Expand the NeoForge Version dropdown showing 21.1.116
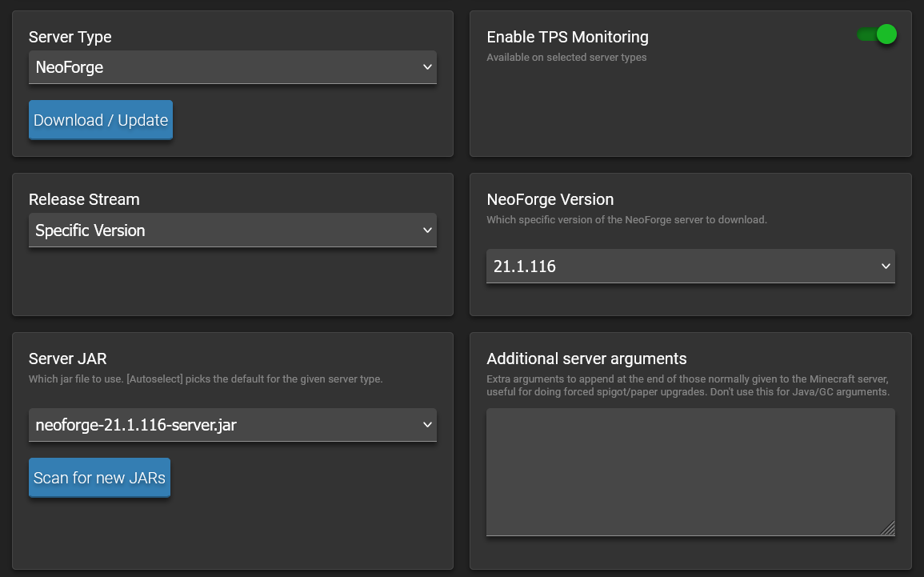924x577 pixels. [690, 266]
